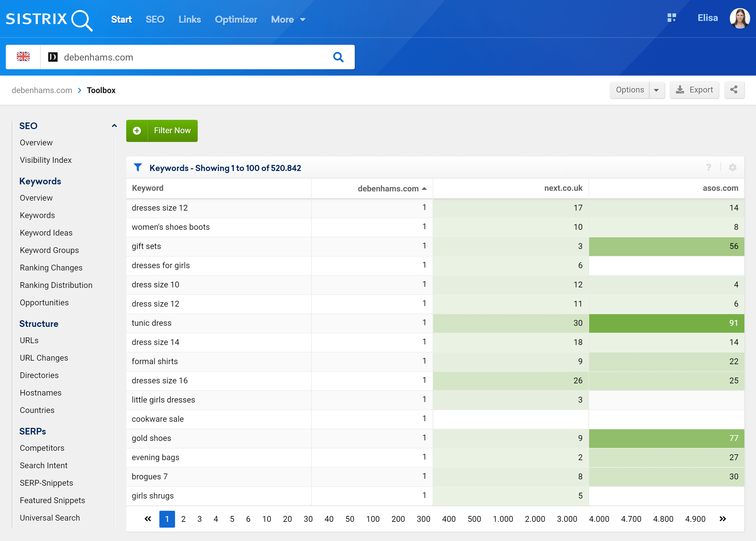Image resolution: width=756 pixels, height=541 pixels.
Task: Open Search Intent in sidebar
Action: (43, 465)
